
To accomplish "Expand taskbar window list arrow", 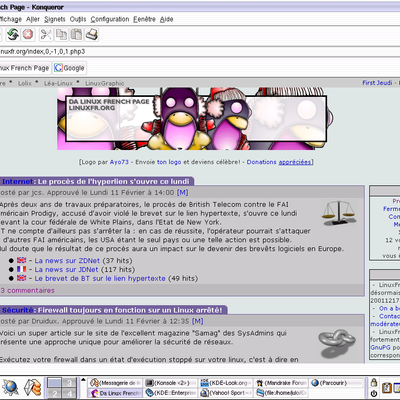I will click(83, 380).
